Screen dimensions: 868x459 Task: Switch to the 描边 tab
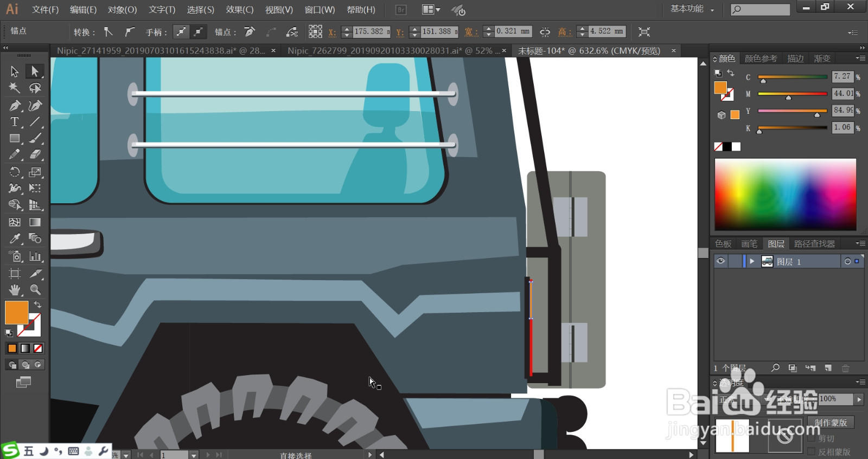[x=795, y=59]
